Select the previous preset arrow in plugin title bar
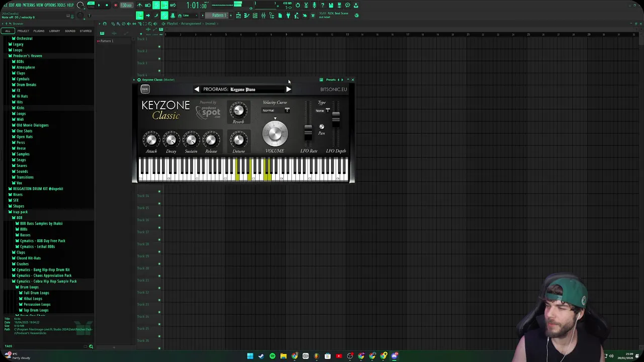The width and height of the screenshot is (644, 362). [338, 79]
